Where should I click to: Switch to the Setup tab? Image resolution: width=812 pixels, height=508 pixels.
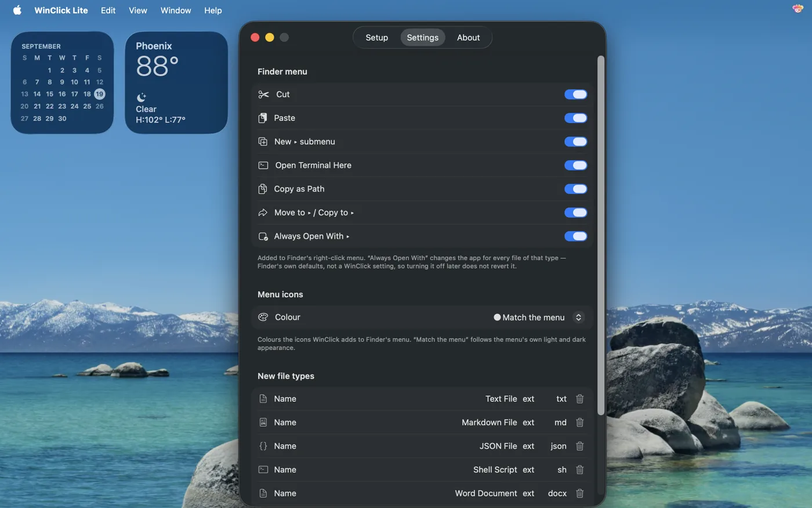377,37
